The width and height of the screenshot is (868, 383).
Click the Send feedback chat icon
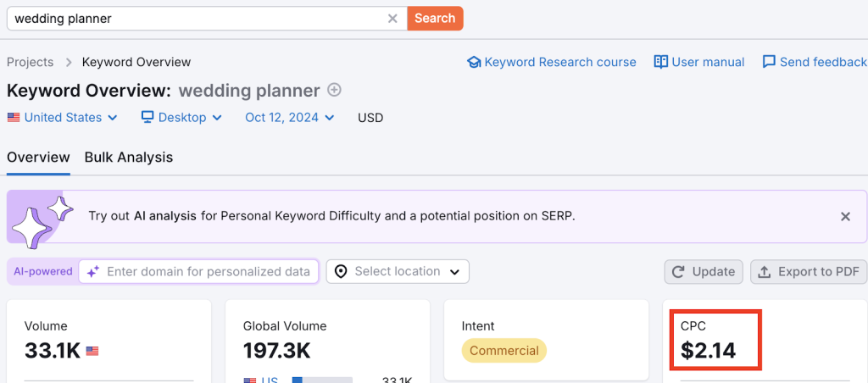[x=769, y=62]
